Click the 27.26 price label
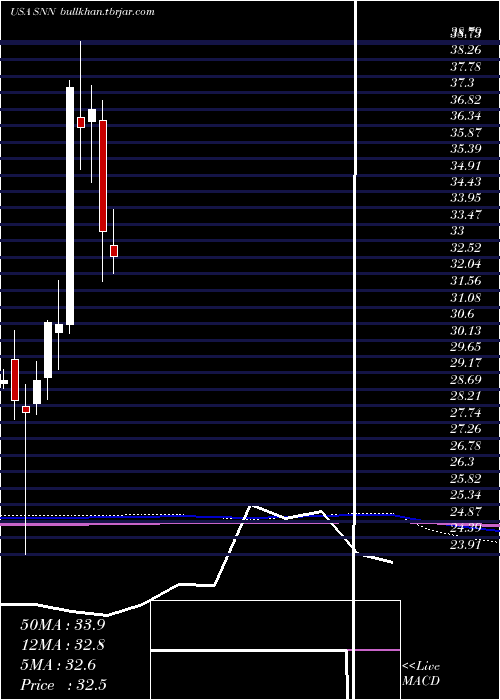 click(x=466, y=429)
